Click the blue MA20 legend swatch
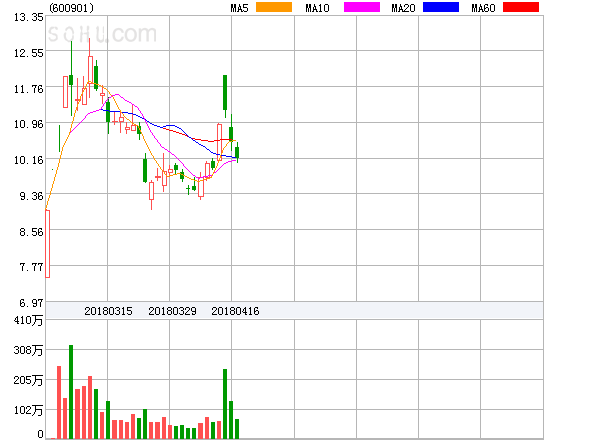Screen dimensions: 600x440 click(x=441, y=7)
